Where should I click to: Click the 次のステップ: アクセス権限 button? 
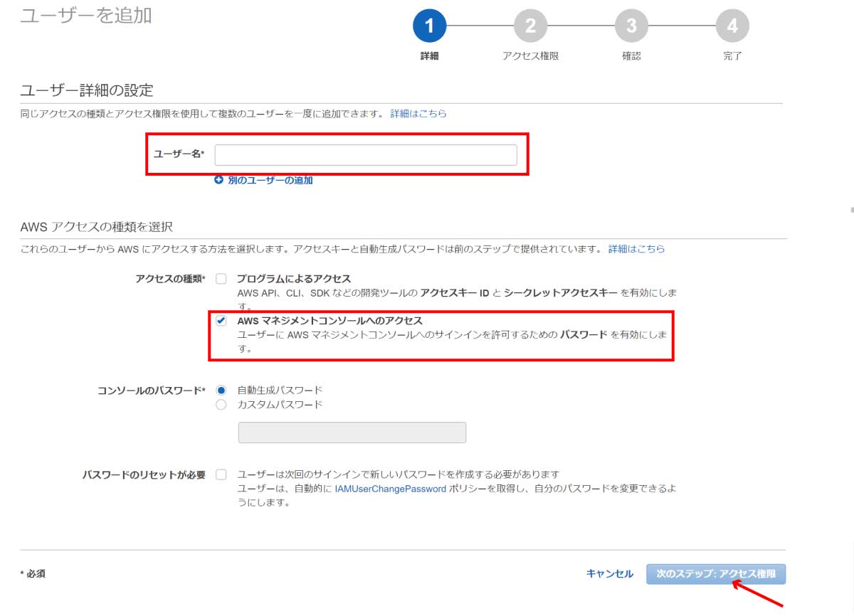717,574
